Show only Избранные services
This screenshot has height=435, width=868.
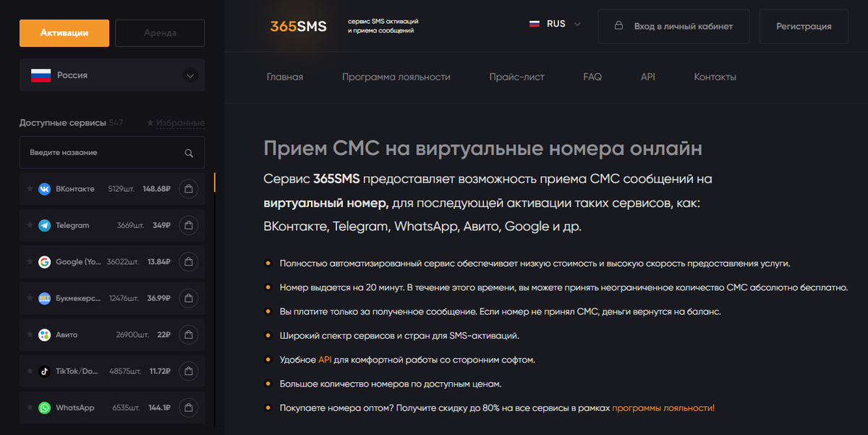coord(175,123)
